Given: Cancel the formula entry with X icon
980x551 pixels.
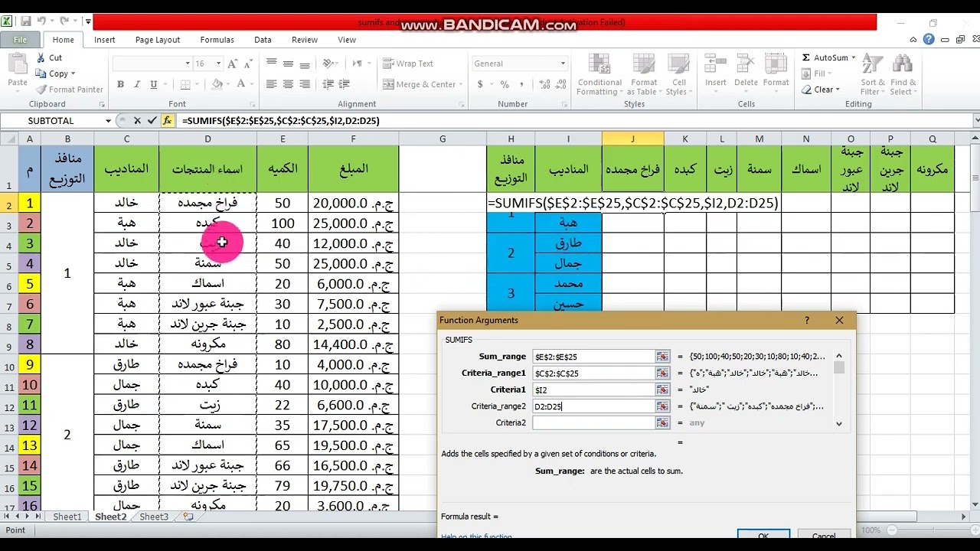Looking at the screenshot, I should click(x=137, y=120).
